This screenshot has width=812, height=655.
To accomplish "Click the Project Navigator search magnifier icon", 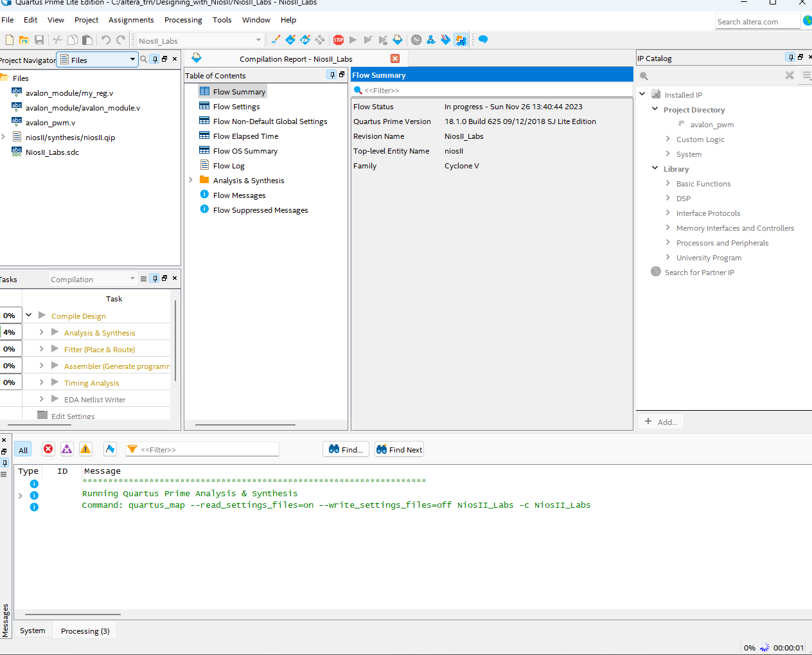I will pos(144,59).
